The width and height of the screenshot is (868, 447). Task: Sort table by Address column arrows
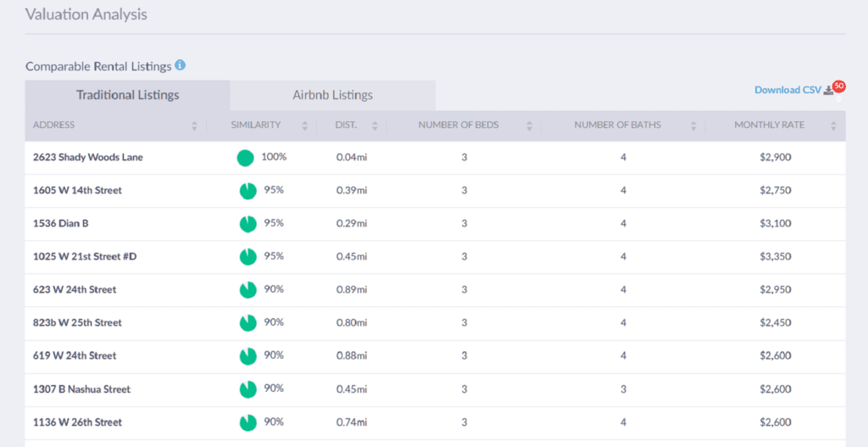194,126
